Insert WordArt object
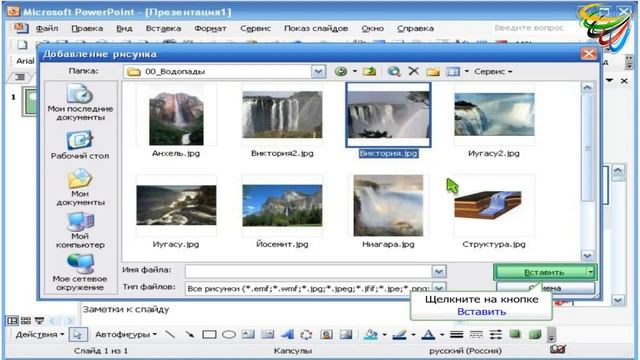The width and height of the screenshot is (640, 360). click(287, 334)
